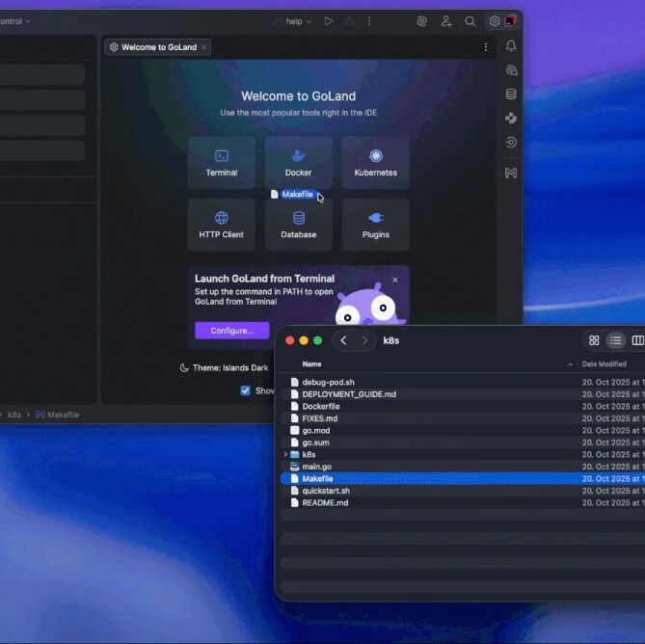The image size is (645, 644).
Task: Open the Plugins tool card
Action: pos(376,225)
